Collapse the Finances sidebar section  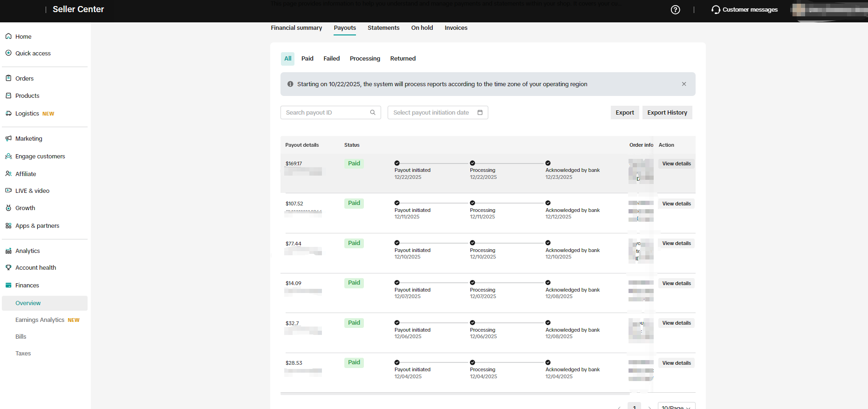point(27,285)
